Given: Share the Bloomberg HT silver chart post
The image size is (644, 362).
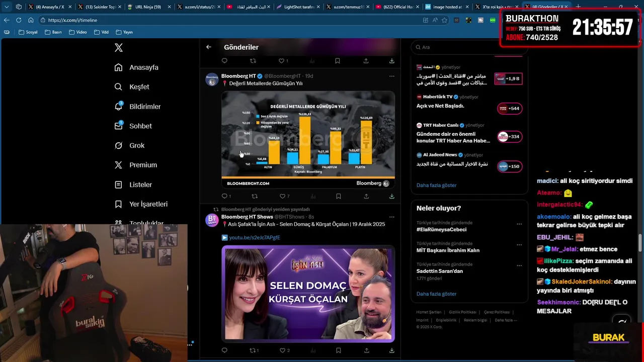Looking at the screenshot, I should [x=366, y=196].
